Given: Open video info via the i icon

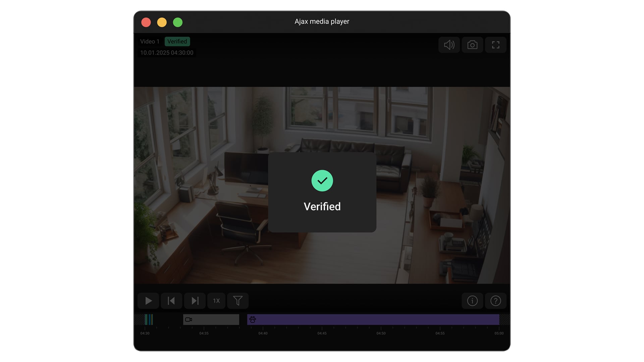Looking at the screenshot, I should pos(472,301).
